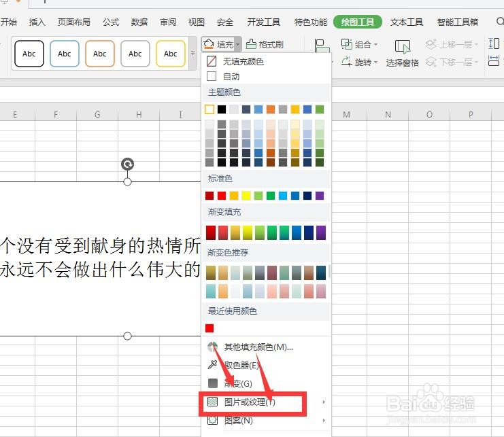The height and width of the screenshot is (437, 504).
Task: Click the shape height icon
Action: pos(494,43)
